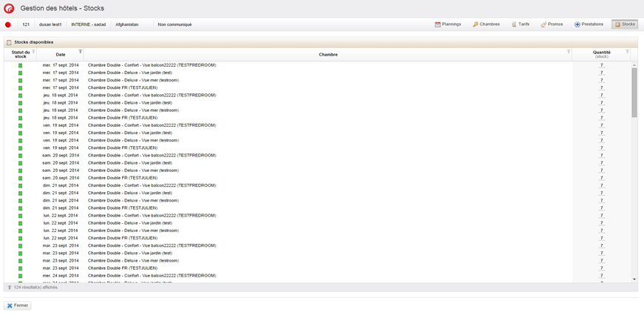Screen dimensions: 644x318
Task: Click the red status dot in the hotel bar
Action: pos(8,24)
